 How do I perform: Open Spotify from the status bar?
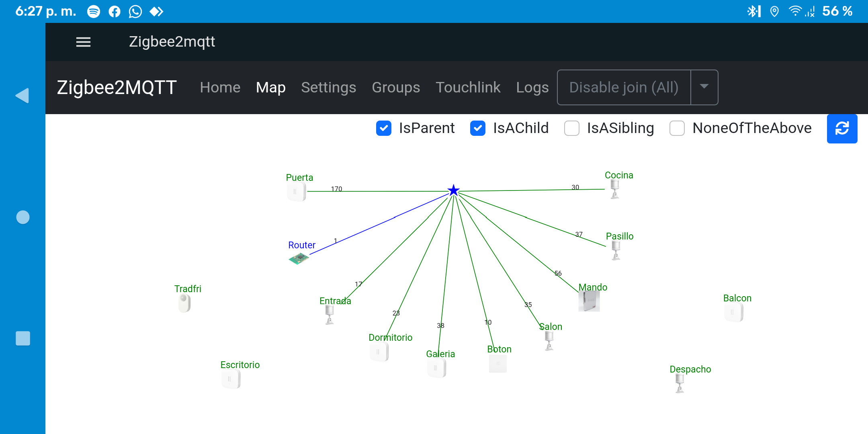(94, 11)
